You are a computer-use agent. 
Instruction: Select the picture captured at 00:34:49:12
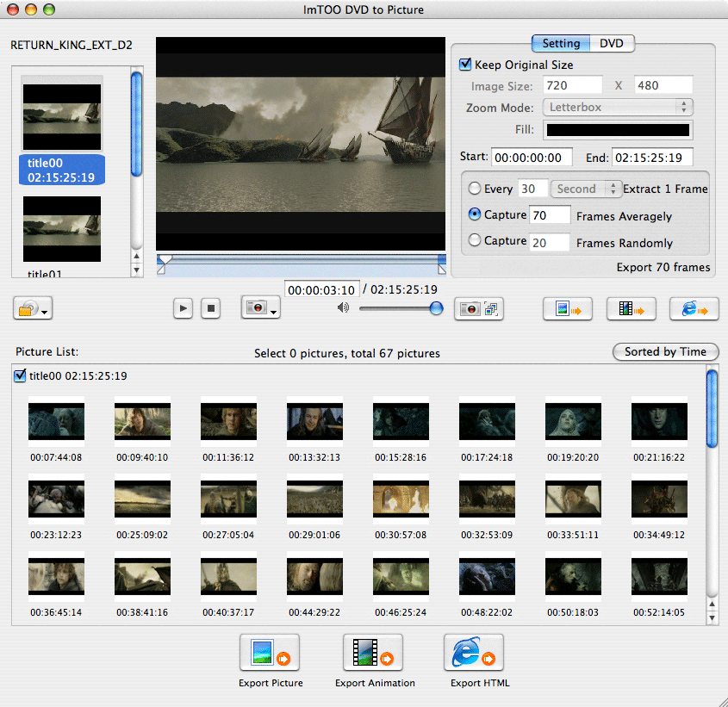pos(659,499)
